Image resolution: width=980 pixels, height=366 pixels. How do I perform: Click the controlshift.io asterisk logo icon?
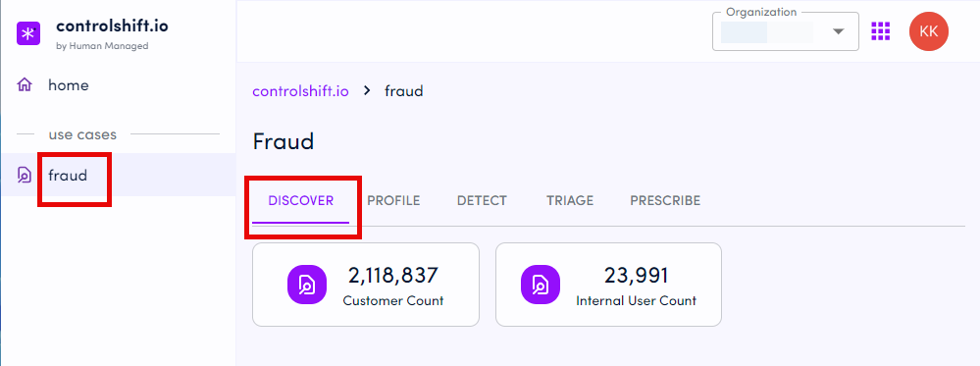[x=28, y=33]
